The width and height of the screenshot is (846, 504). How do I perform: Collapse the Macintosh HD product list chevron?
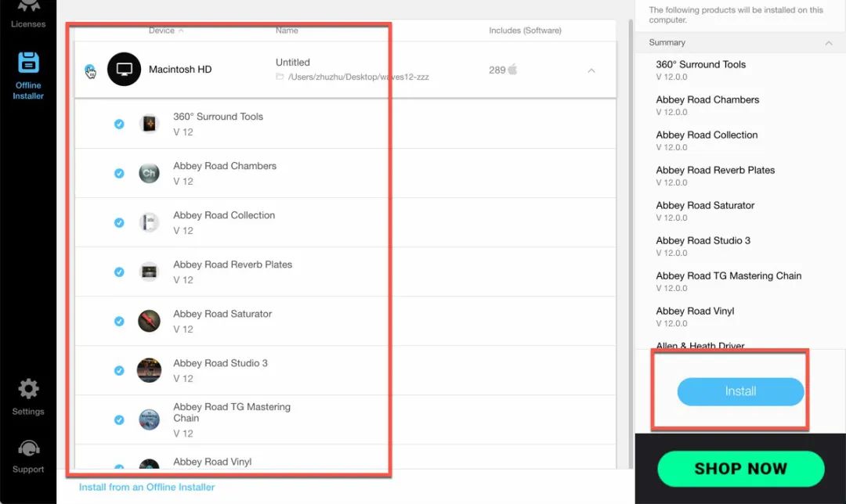pyautogui.click(x=591, y=70)
